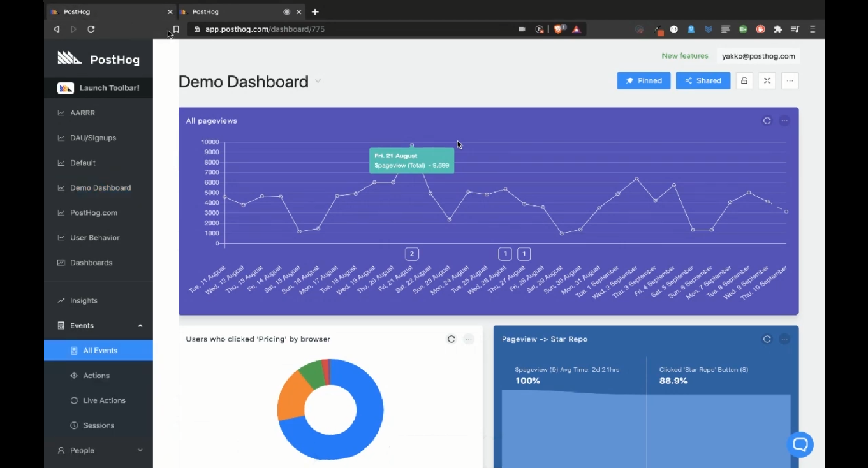Click the Brave rewards triangle icon
Viewport: 868px width, 468px height.
577,29
